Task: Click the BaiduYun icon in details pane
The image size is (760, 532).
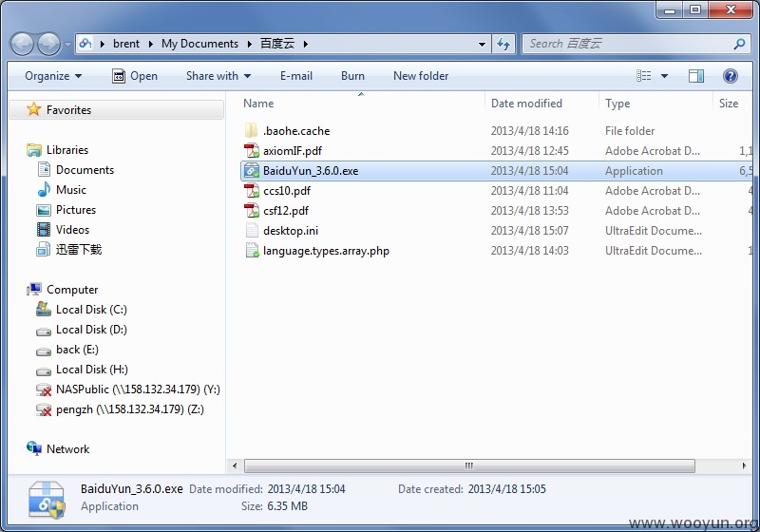Action: coord(46,500)
